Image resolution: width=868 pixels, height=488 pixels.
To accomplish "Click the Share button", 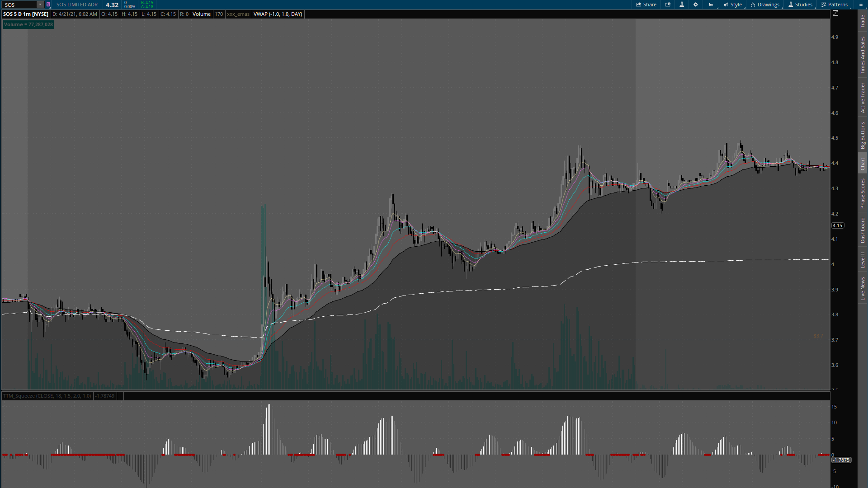I will 646,5.
